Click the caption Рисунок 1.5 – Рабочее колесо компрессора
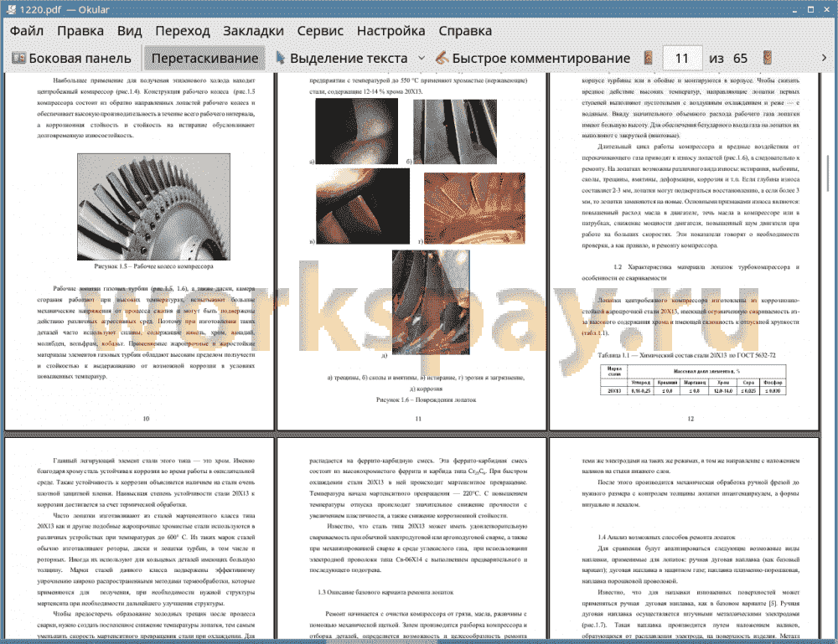This screenshot has width=838, height=644. click(154, 266)
